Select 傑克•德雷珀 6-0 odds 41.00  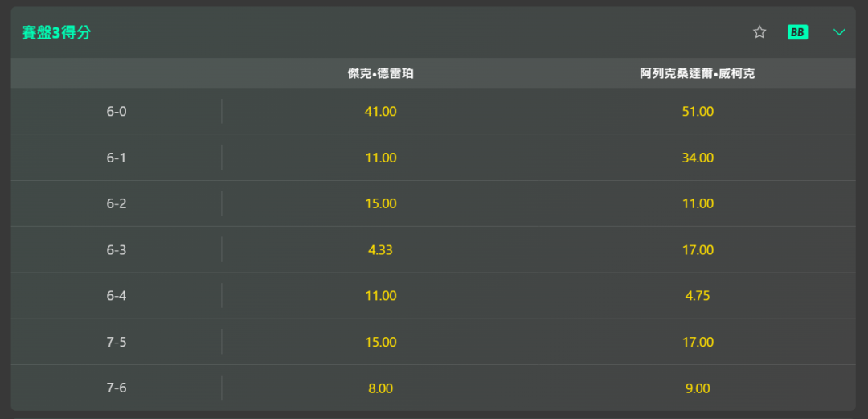pyautogui.click(x=380, y=112)
